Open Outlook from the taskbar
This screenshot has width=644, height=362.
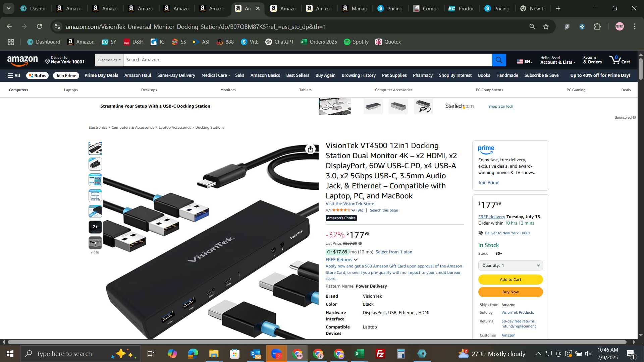click(x=255, y=354)
